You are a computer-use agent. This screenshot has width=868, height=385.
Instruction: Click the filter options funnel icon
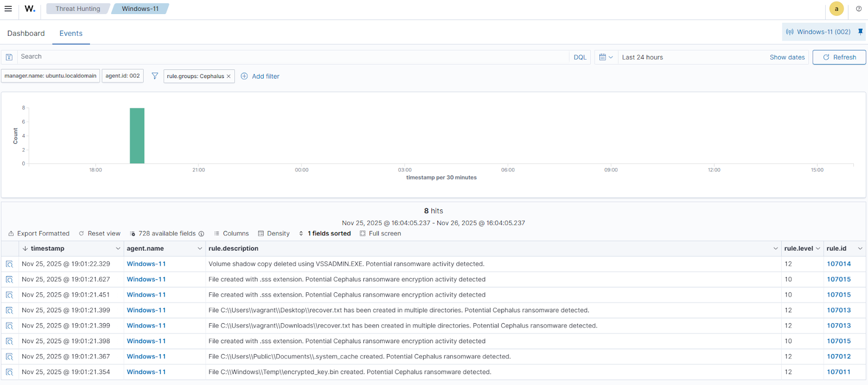click(155, 76)
